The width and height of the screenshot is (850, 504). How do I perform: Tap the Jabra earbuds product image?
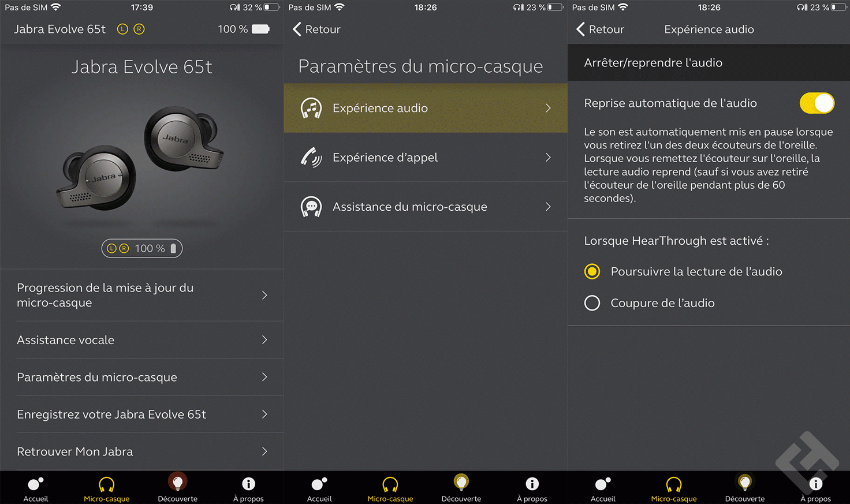140,158
